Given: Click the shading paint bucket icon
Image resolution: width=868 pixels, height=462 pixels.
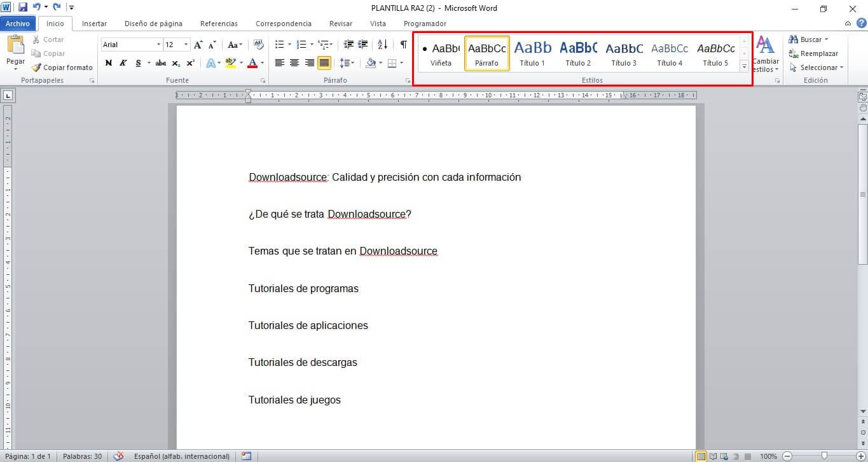Looking at the screenshot, I should click(x=371, y=63).
